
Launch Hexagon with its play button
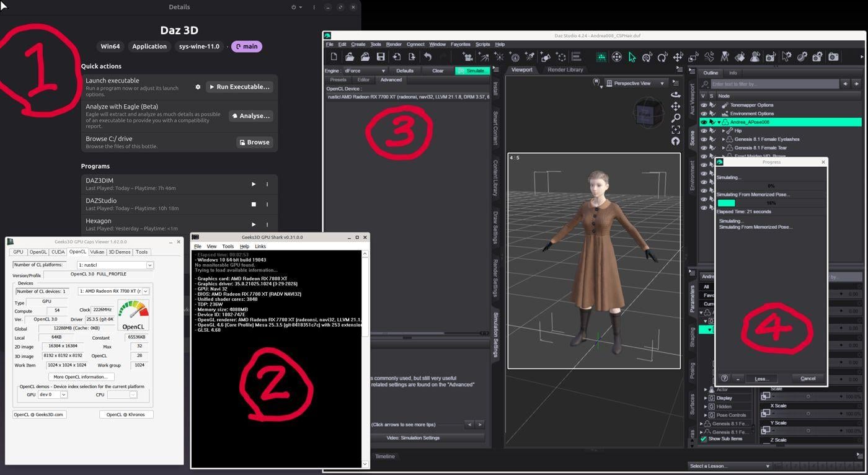click(253, 224)
